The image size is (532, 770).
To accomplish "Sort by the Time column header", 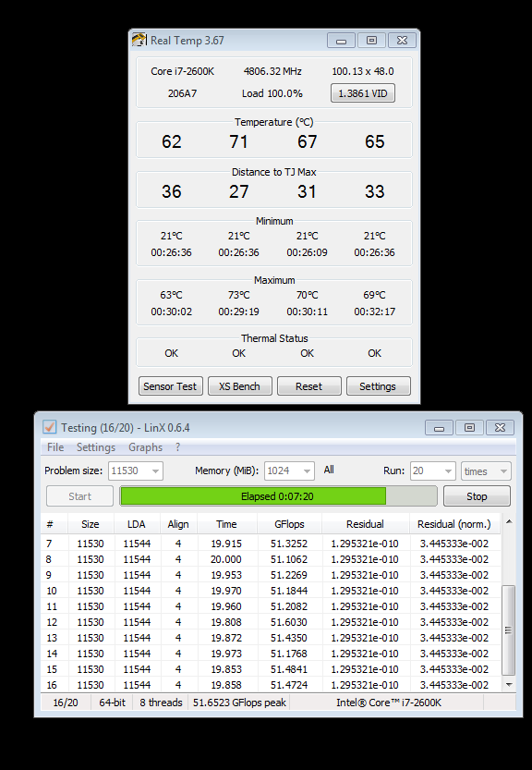I will coord(227,524).
